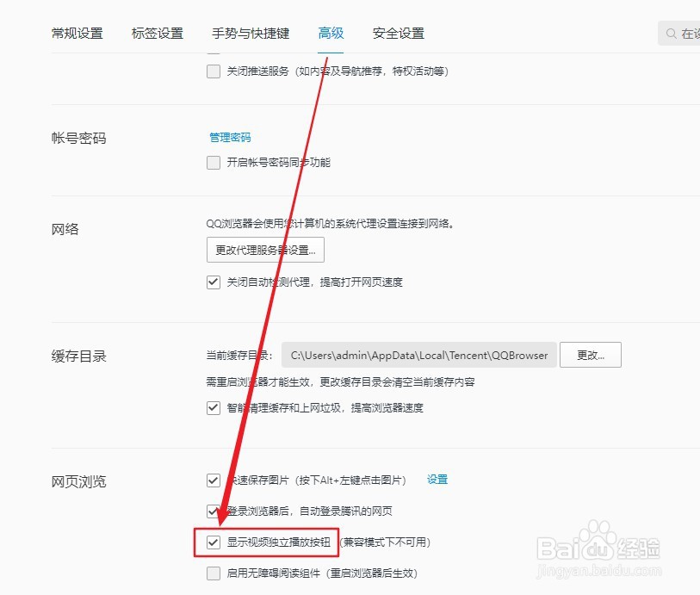The height and width of the screenshot is (595, 700).
Task: Enable 启用无障碍阅读组件 checkbox
Action: 214,573
